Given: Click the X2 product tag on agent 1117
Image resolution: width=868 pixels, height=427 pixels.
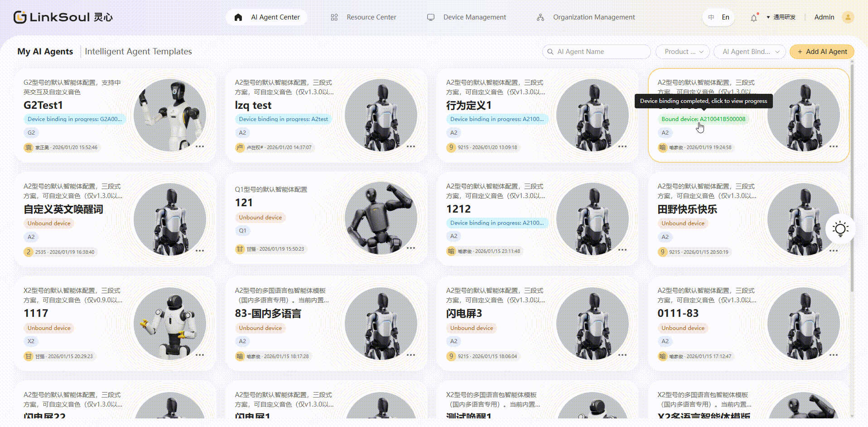Looking at the screenshot, I should tap(31, 341).
